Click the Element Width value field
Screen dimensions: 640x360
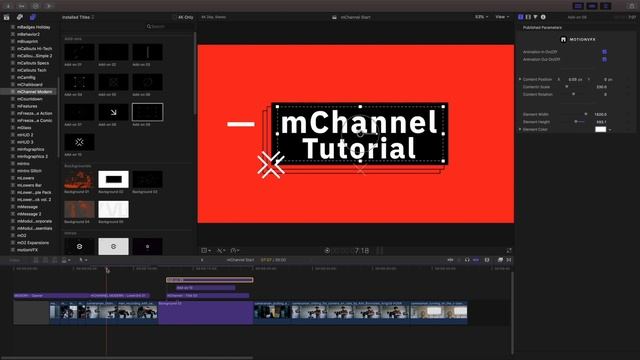601,114
